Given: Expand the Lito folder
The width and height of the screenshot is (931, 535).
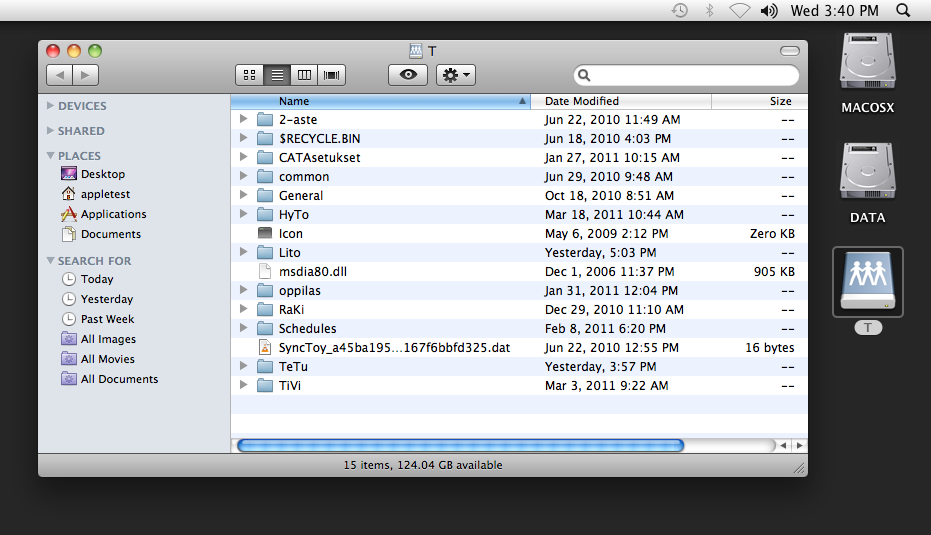Looking at the screenshot, I should tap(243, 252).
